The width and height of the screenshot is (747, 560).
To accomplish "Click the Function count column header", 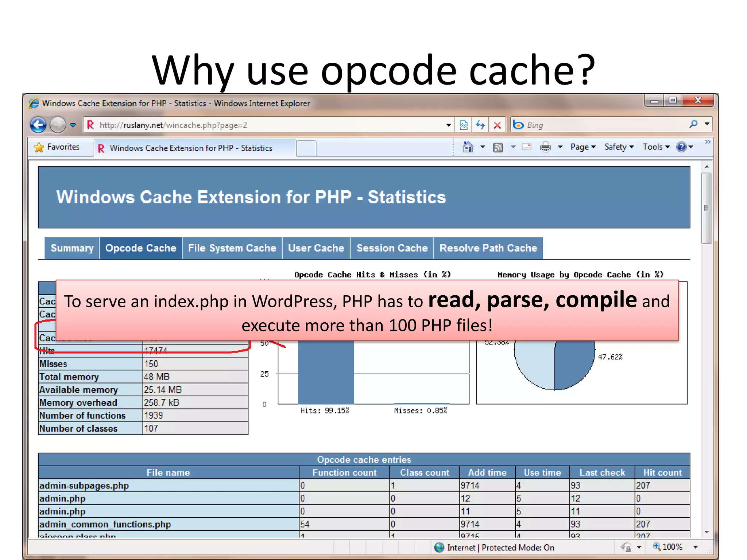I will [344, 472].
